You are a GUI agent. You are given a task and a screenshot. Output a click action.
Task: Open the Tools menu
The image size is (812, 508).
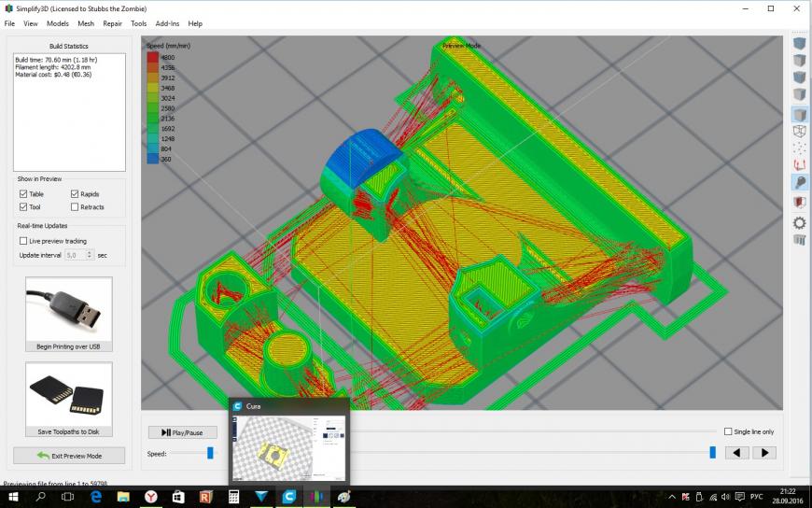[139, 23]
